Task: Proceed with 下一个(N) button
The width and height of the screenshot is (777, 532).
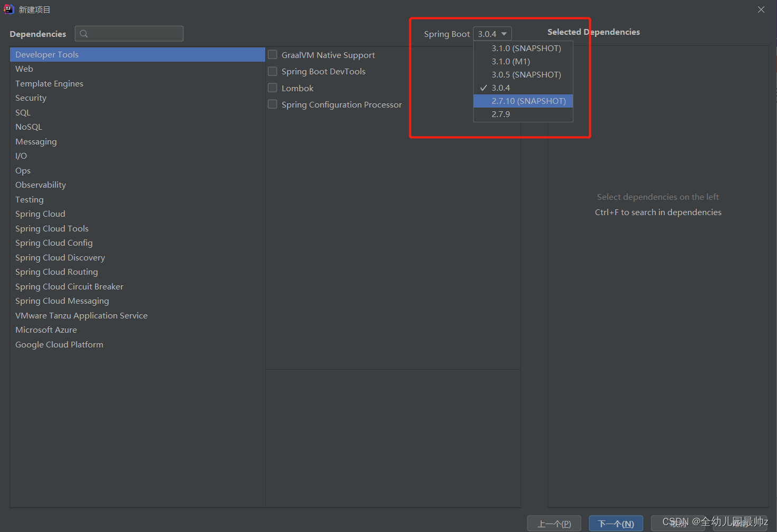Action: [616, 524]
